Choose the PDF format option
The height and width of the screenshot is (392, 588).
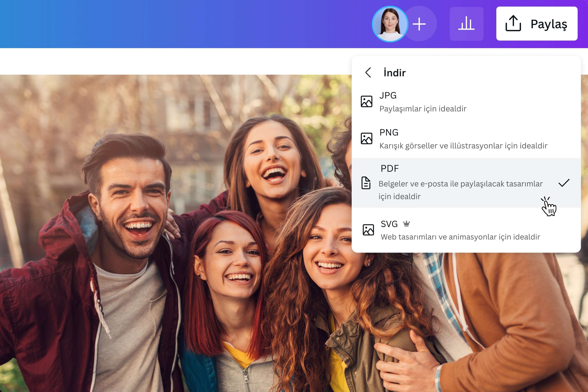466,183
